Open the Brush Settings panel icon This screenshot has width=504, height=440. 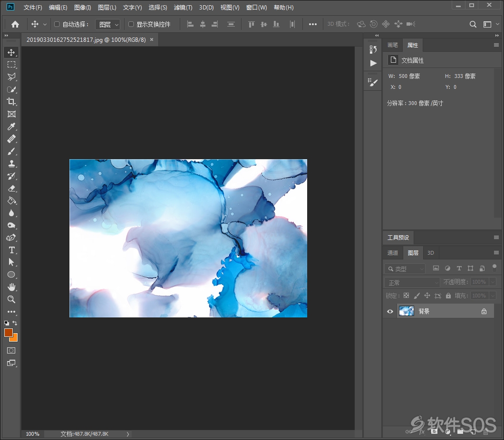(373, 83)
